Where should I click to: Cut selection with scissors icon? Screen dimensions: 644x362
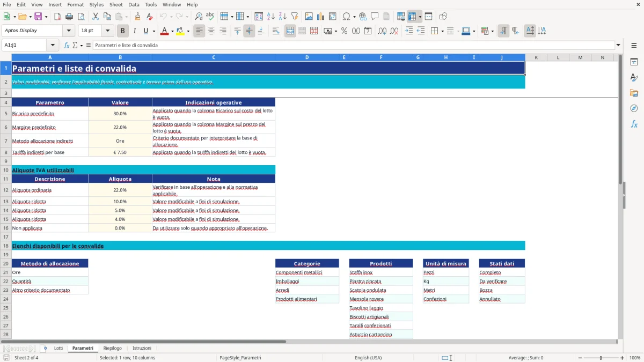96,17
